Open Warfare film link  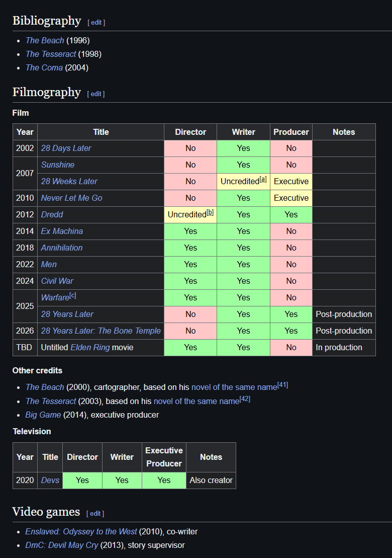coord(55,298)
